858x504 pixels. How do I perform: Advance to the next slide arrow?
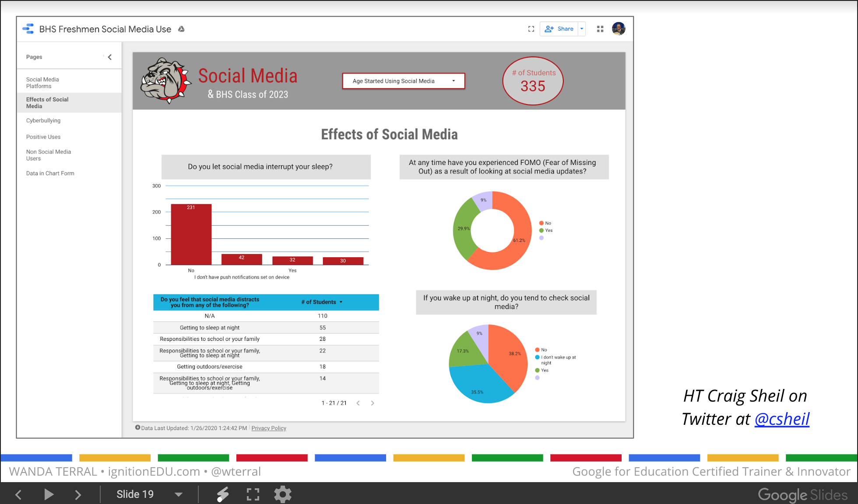[78, 494]
